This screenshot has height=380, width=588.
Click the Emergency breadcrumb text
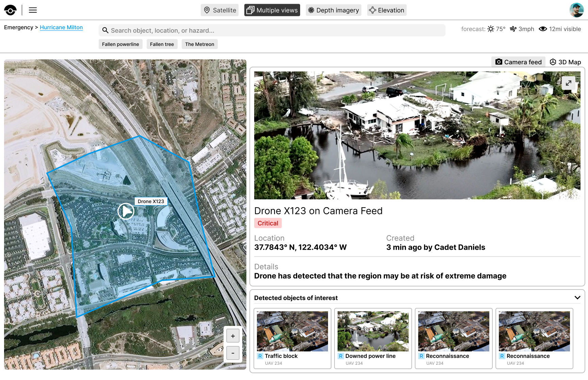pyautogui.click(x=19, y=28)
